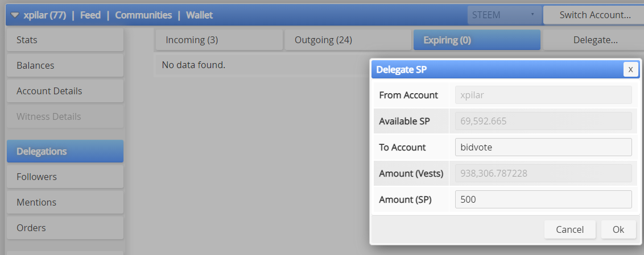Screen dimensions: 644x255
Task: Select the Expiring (0) tab
Action: click(x=477, y=40)
